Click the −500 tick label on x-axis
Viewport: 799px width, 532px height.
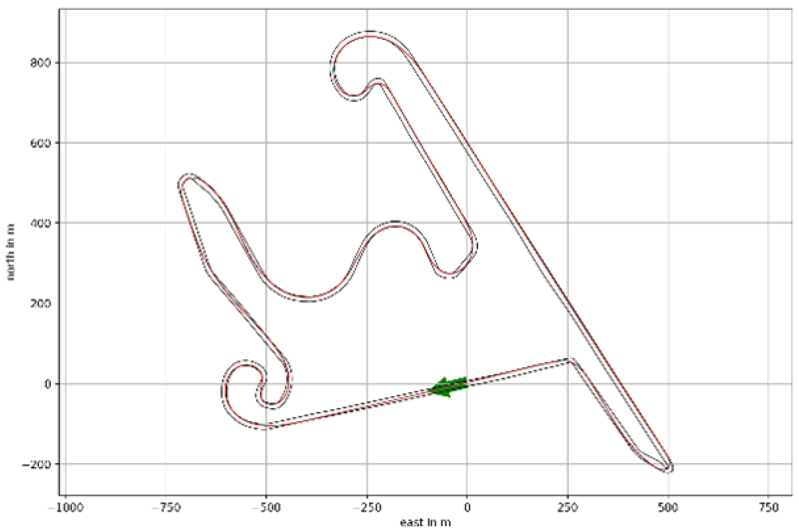(x=266, y=508)
